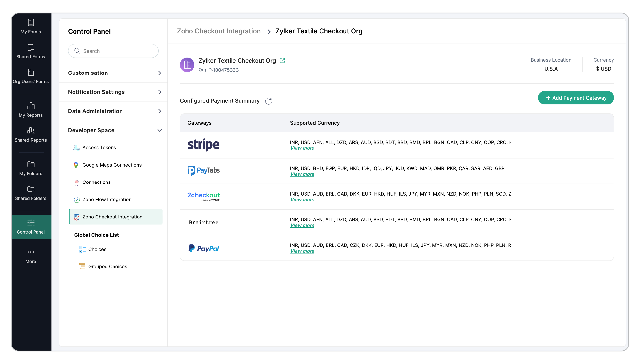Click the Stripe gateway logo
The height and width of the screenshot is (364, 640).
[x=203, y=145]
